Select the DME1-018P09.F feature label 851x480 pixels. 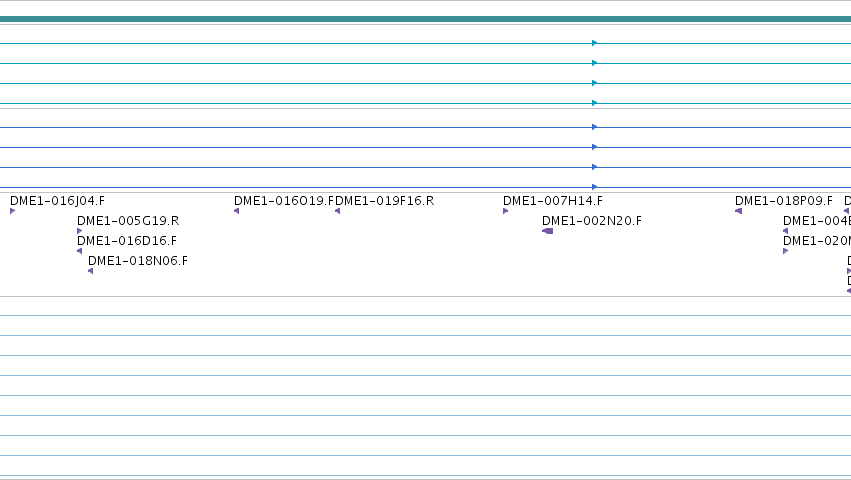coord(784,201)
